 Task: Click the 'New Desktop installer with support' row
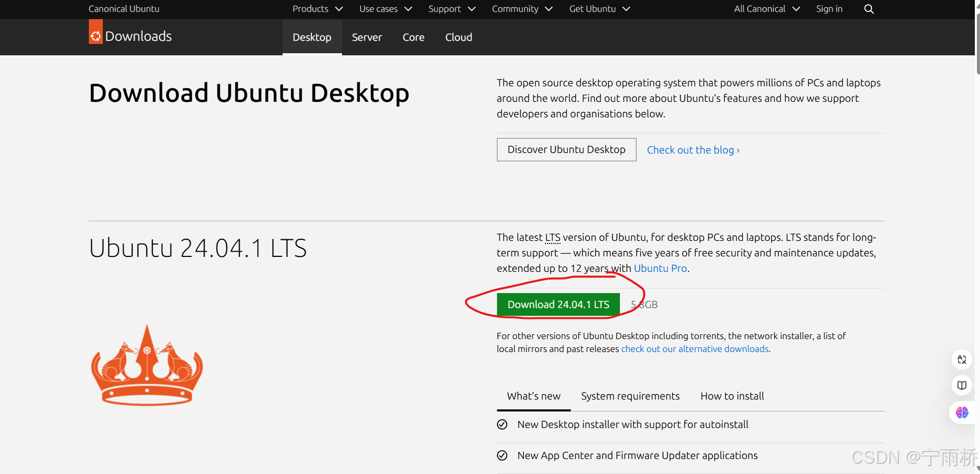691,424
